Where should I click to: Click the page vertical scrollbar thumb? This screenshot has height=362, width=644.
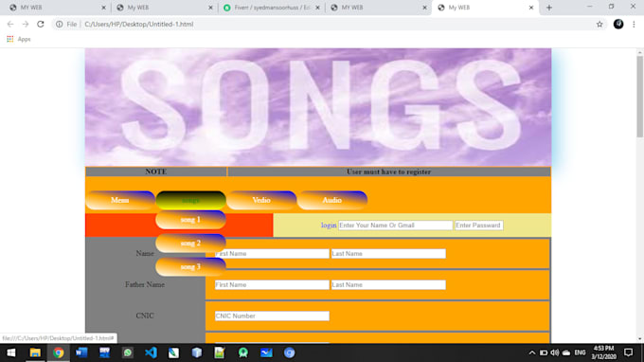(640, 97)
